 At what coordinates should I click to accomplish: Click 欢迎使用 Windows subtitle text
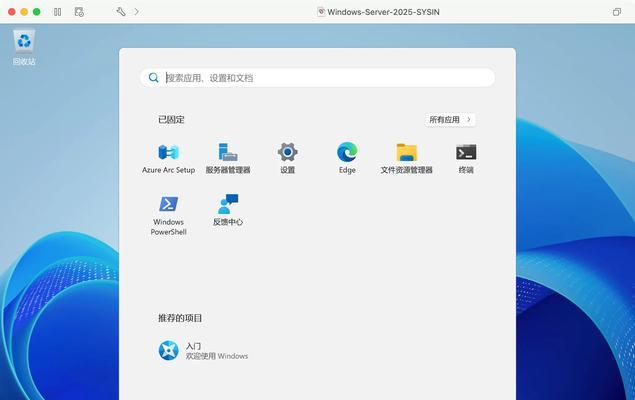click(217, 356)
